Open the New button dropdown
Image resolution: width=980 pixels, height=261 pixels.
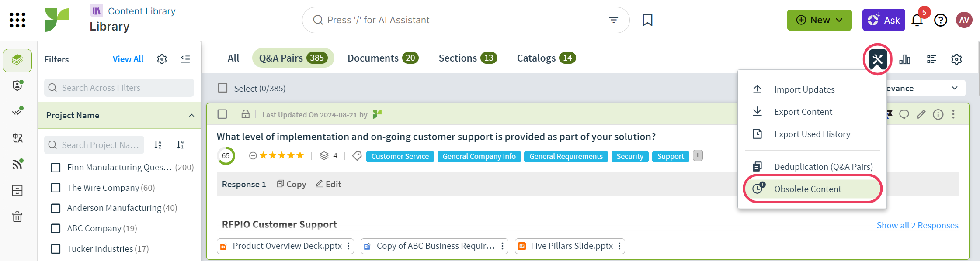pyautogui.click(x=819, y=20)
